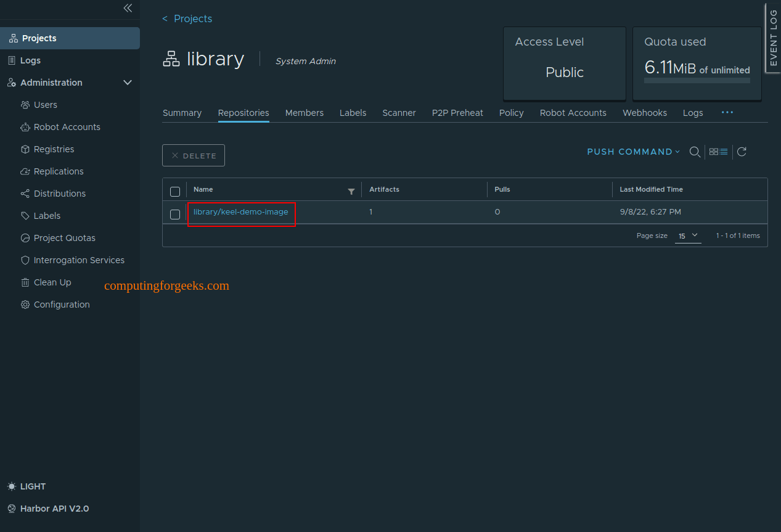Refresh the repositories list
This screenshot has width=781, height=532.
click(x=742, y=152)
